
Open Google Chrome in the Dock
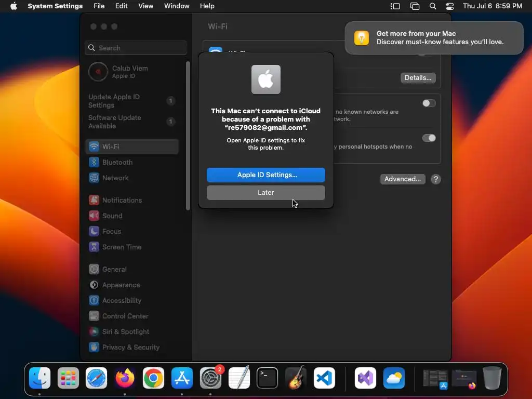coord(153,378)
